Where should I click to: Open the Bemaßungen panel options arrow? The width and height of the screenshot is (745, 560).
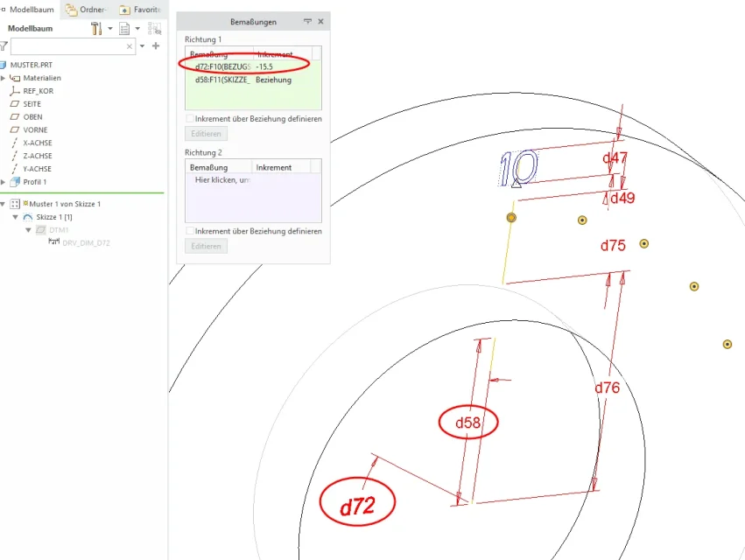[307, 21]
